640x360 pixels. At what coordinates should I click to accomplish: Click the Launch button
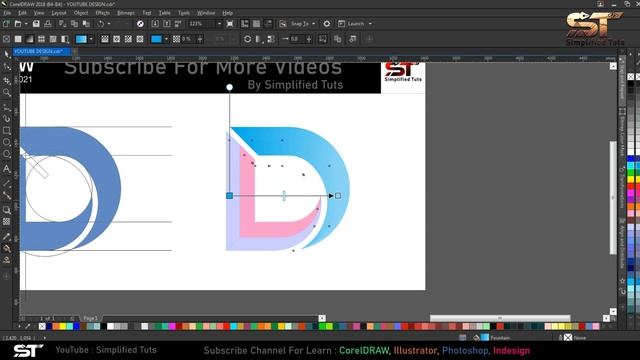(351, 24)
